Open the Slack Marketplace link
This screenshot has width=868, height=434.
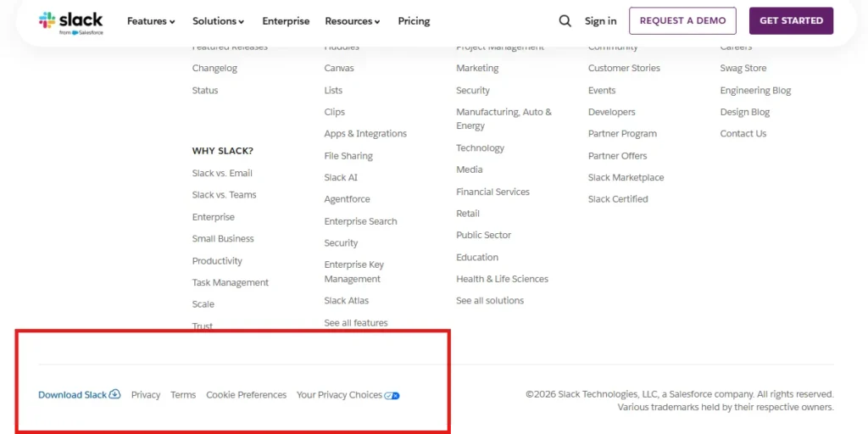(626, 178)
